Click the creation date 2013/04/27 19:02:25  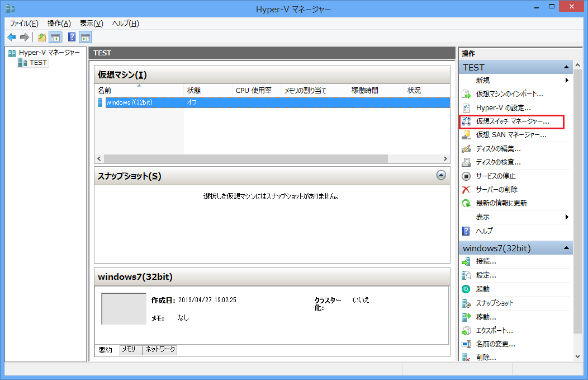[x=207, y=300]
